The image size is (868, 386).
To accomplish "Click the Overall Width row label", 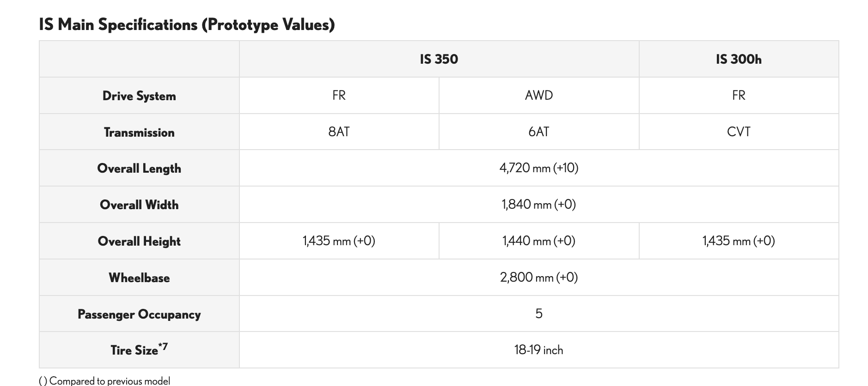I will [139, 205].
